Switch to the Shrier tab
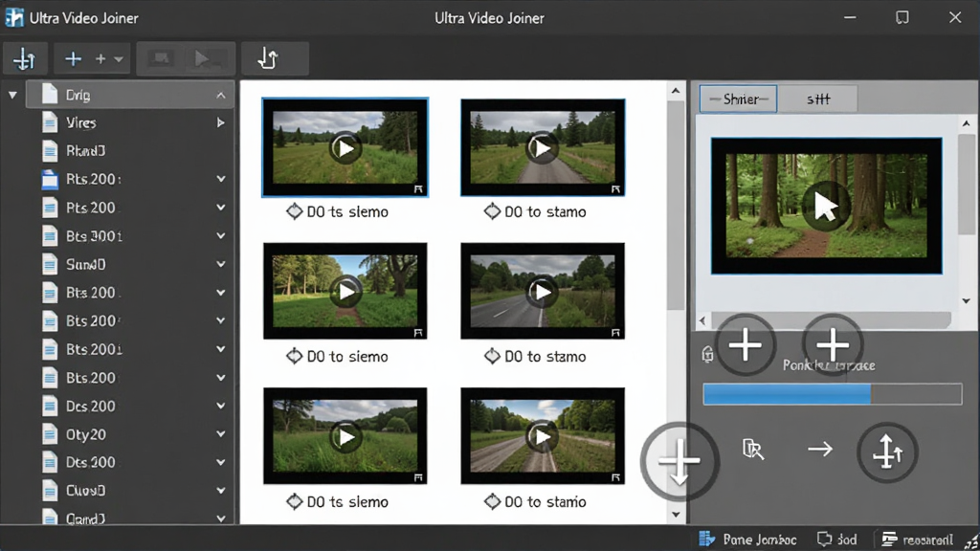 pos(738,99)
